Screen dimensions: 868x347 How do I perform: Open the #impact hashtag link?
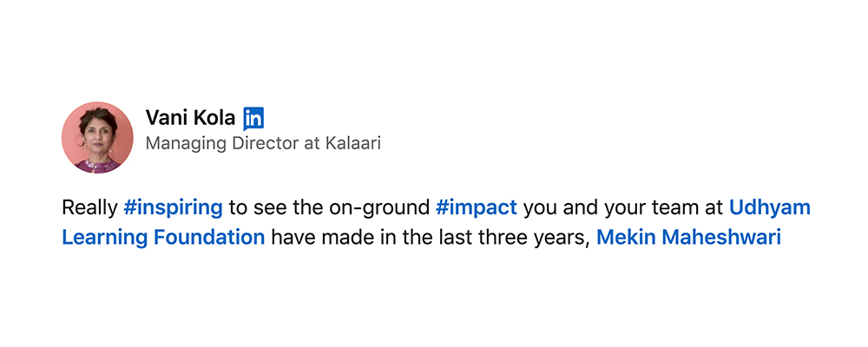click(476, 208)
